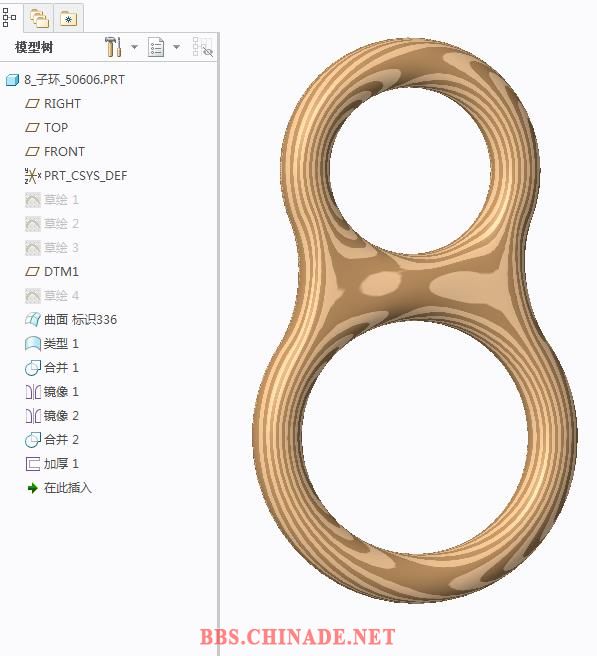Select the 加厚 1 thicken feature
This screenshot has height=656, width=597.
[61, 464]
